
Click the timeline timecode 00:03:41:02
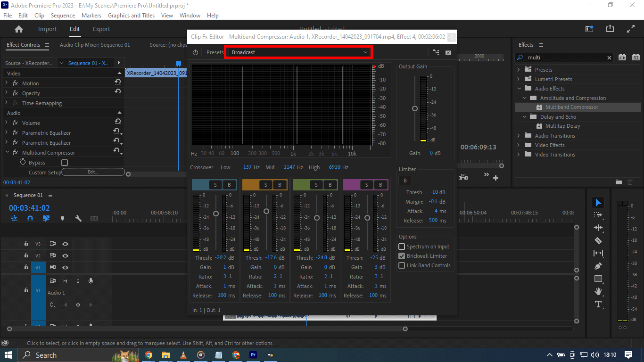(29, 208)
